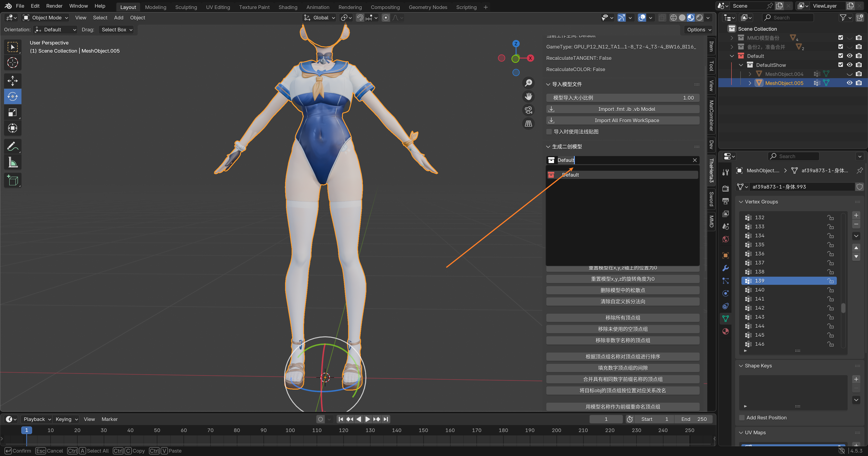This screenshot has width=868, height=456.
Task: Enable the 导入时使用法线贴图 checkbox
Action: [549, 132]
